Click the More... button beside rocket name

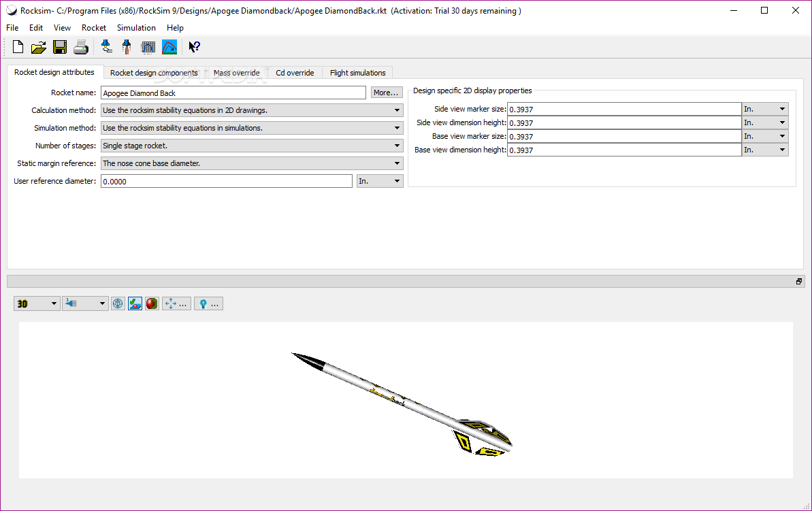387,92
